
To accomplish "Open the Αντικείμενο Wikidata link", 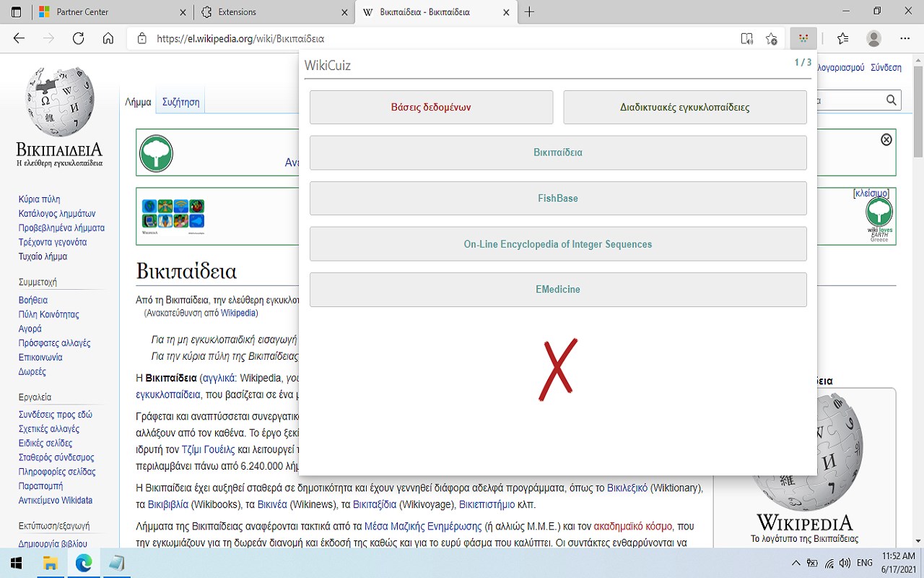I will (56, 500).
